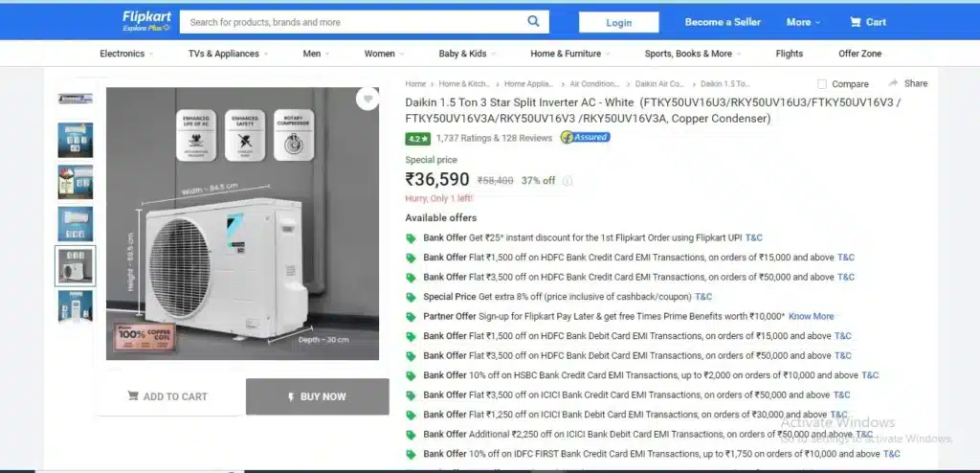Expand the Electronics category menu
The image size is (980, 473).
126,54
